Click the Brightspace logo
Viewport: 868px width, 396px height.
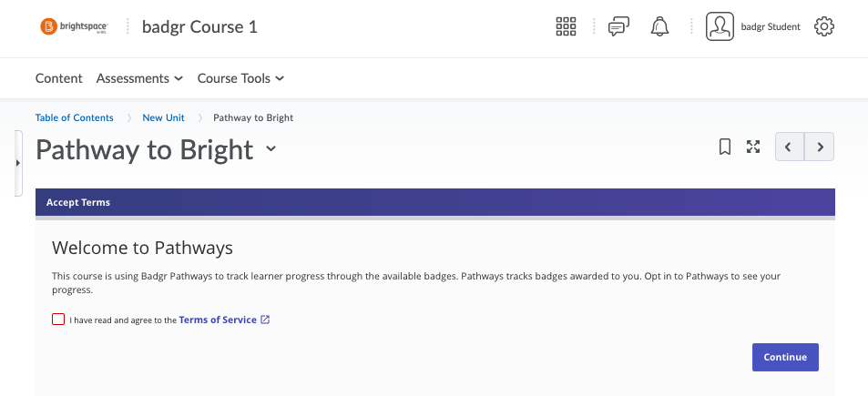74,26
